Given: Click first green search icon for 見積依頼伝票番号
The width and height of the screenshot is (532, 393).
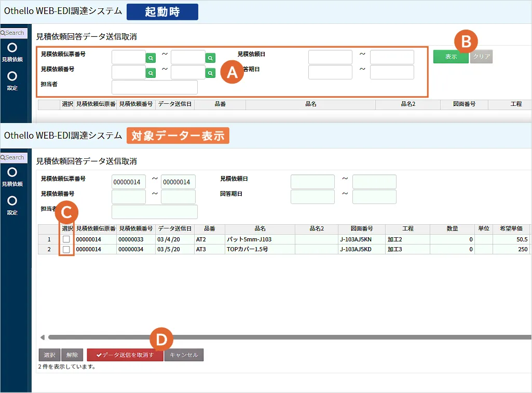Looking at the screenshot, I should 151,58.
